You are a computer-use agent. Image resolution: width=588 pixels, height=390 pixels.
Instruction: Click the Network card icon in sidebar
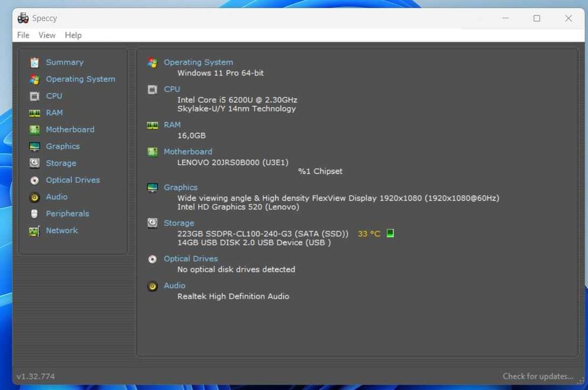(34, 231)
